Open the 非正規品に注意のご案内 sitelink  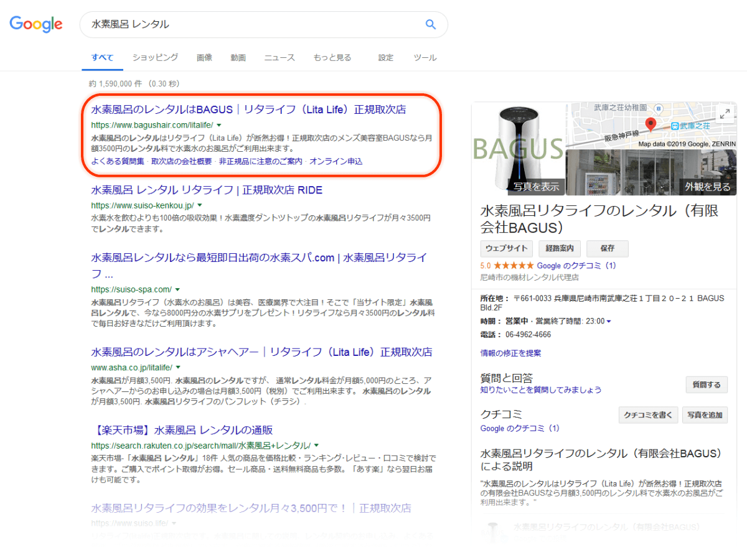click(261, 161)
